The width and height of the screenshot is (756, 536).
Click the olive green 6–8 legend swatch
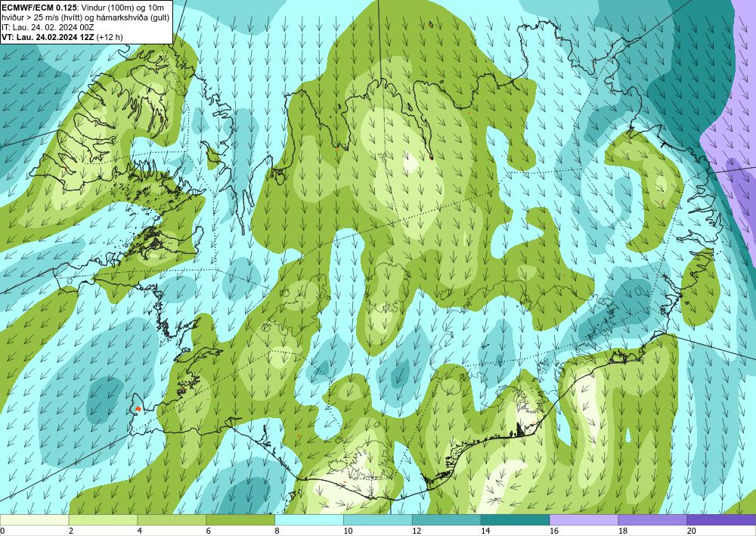(240, 520)
